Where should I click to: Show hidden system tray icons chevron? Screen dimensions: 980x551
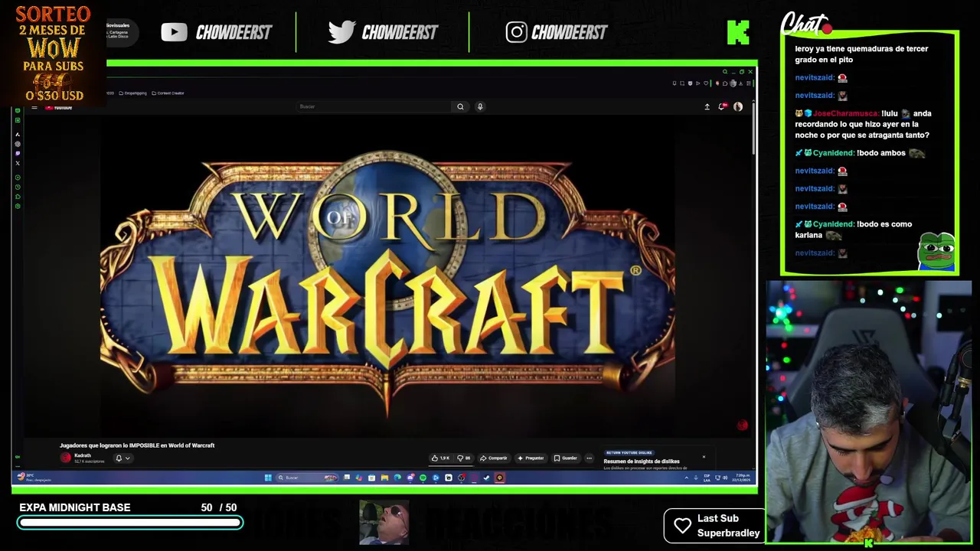(686, 478)
